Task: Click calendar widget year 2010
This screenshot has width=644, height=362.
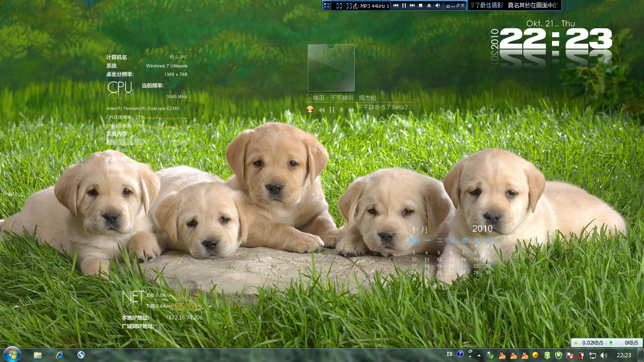Action: (482, 228)
